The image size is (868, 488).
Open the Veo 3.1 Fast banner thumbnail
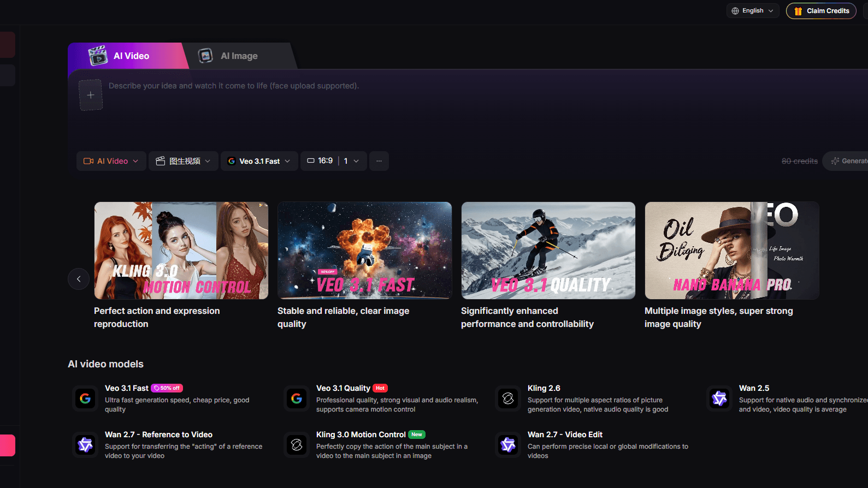pyautogui.click(x=365, y=251)
